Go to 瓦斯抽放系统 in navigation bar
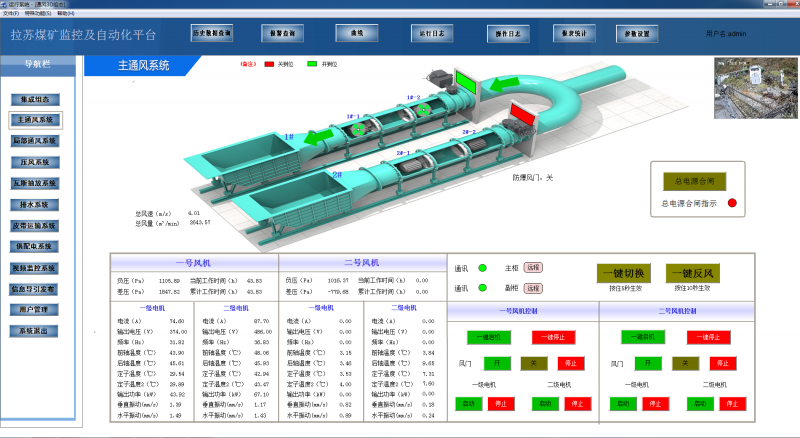This screenshot has height=438, width=800. pos(35,183)
